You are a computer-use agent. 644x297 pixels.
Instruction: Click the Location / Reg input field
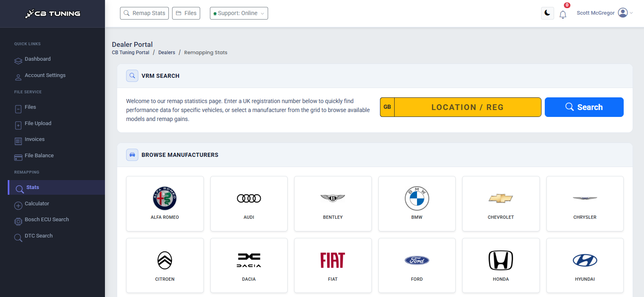(467, 107)
